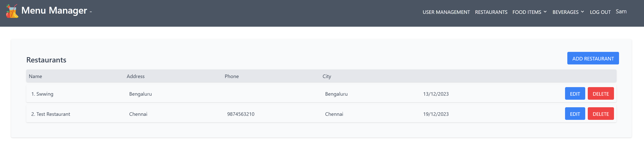Viewport: 644px width, 142px height.
Task: Click the Menu Manager title text
Action: pos(54,11)
